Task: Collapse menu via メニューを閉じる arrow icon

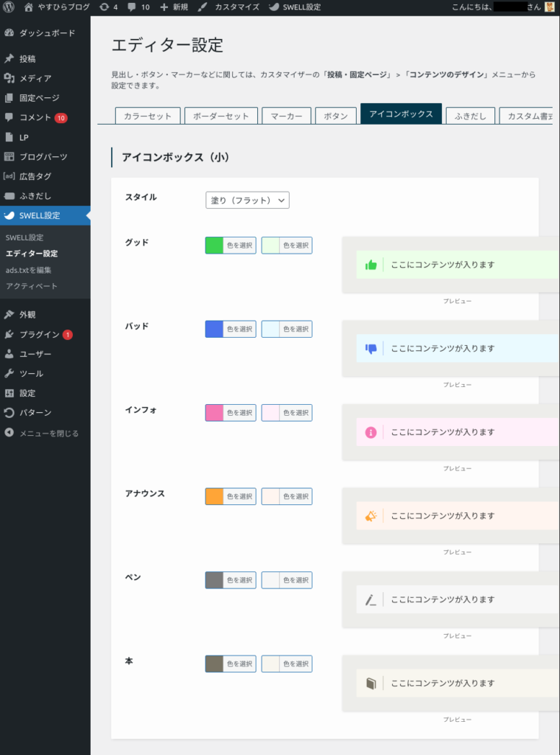Action: (x=9, y=432)
